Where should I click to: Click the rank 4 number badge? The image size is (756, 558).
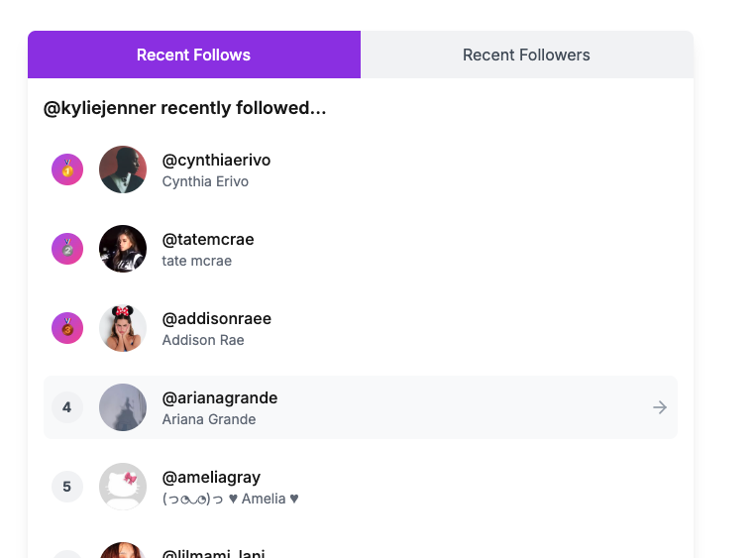(67, 407)
